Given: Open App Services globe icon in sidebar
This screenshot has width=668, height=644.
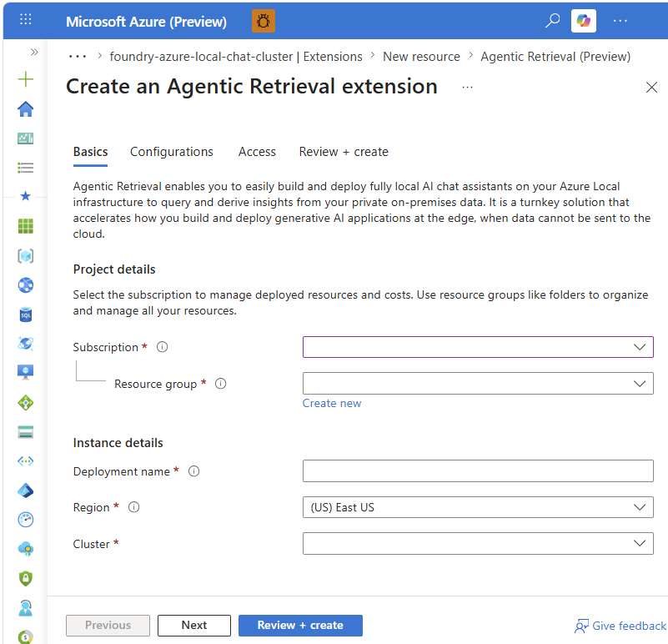Looking at the screenshot, I should click(x=26, y=285).
